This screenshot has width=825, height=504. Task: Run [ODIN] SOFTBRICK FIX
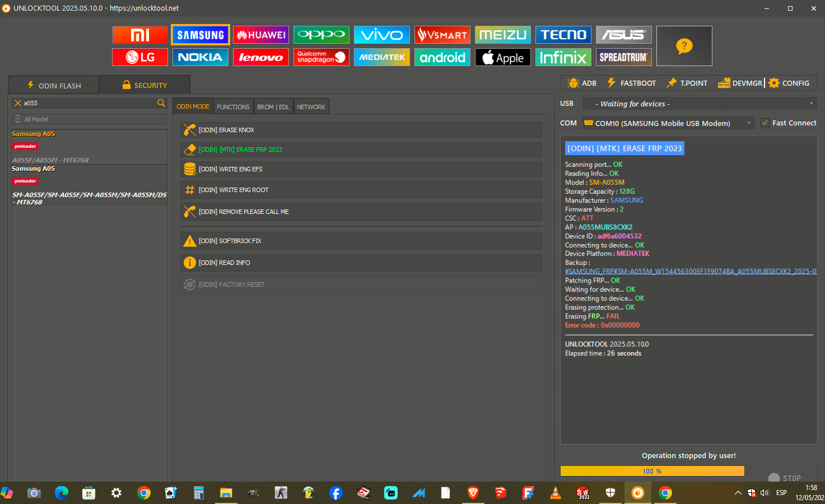[x=361, y=241]
